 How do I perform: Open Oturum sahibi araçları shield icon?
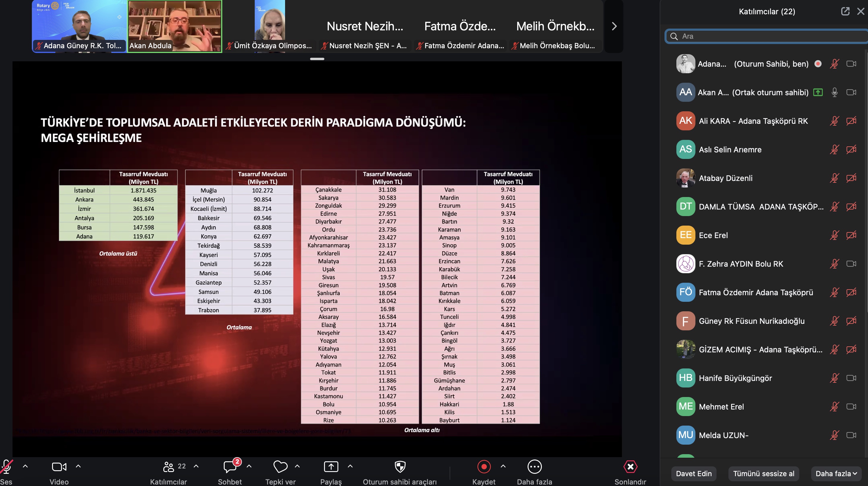click(400, 467)
